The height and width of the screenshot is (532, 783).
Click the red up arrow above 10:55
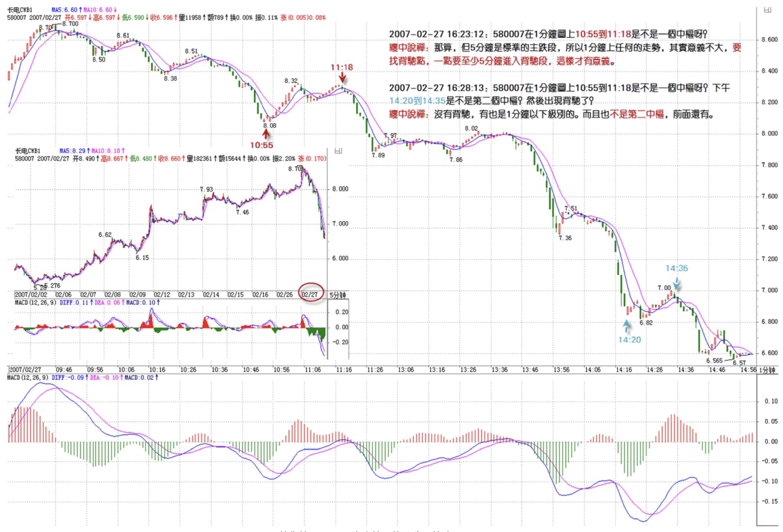pyautogui.click(x=266, y=134)
